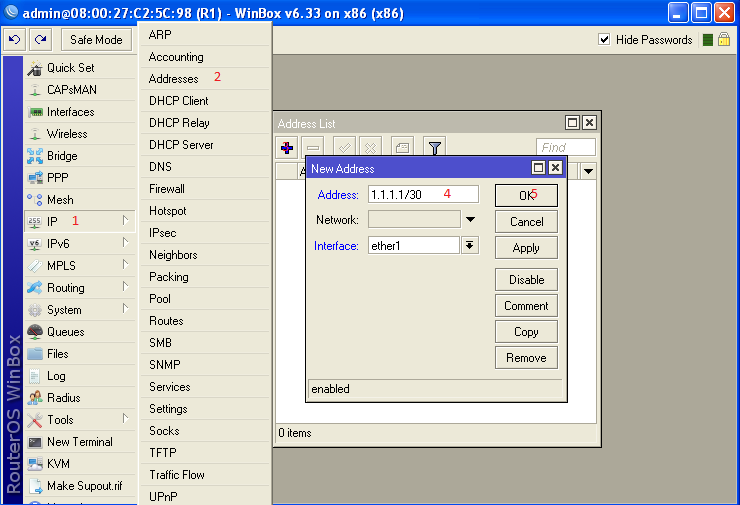Click the Find search box

(x=566, y=147)
